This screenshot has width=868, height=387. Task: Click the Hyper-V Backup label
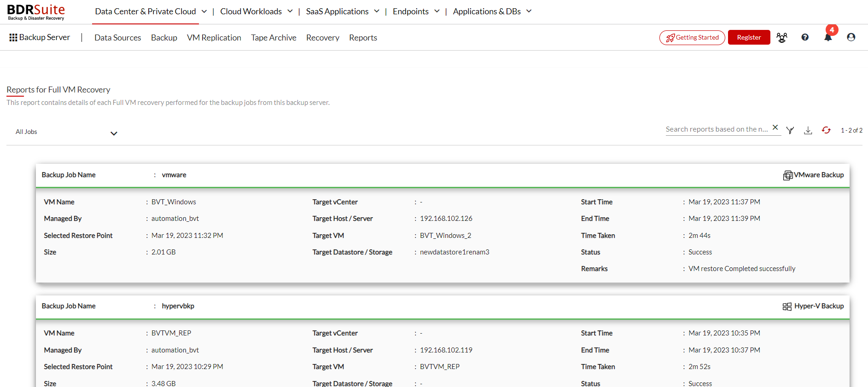819,306
